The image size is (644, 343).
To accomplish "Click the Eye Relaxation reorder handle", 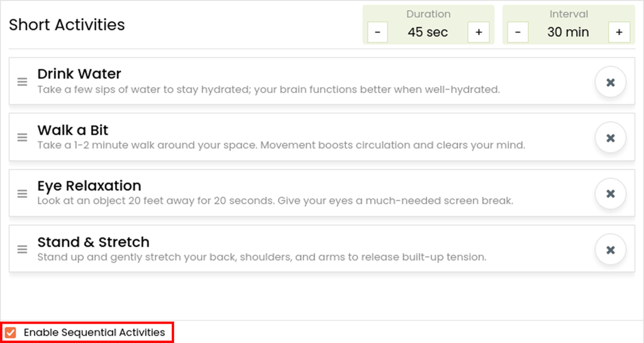I will (x=22, y=193).
